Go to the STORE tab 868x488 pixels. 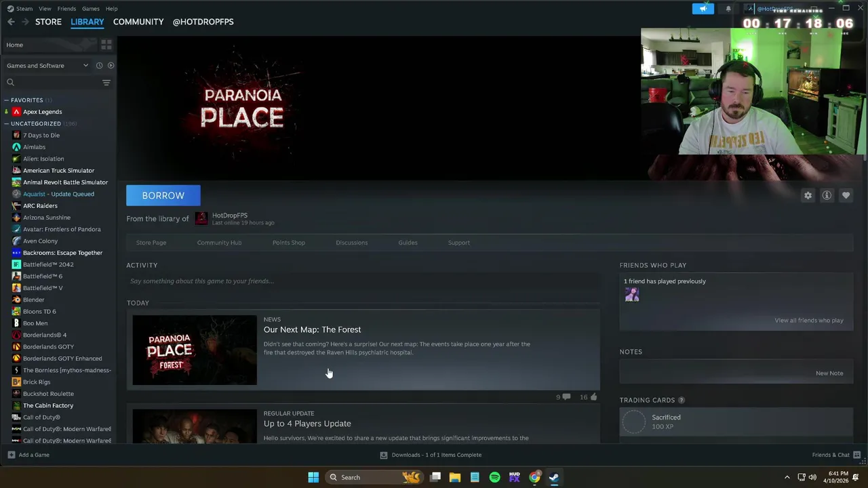pos(48,22)
